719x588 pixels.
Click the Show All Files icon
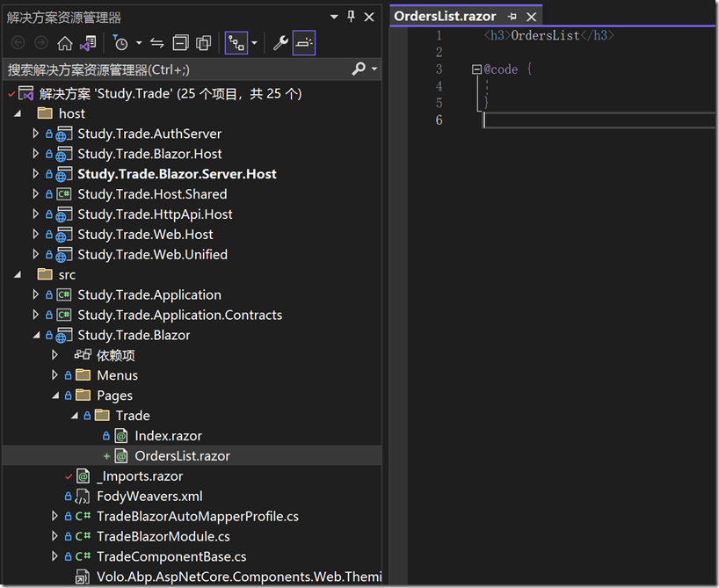tap(204, 43)
